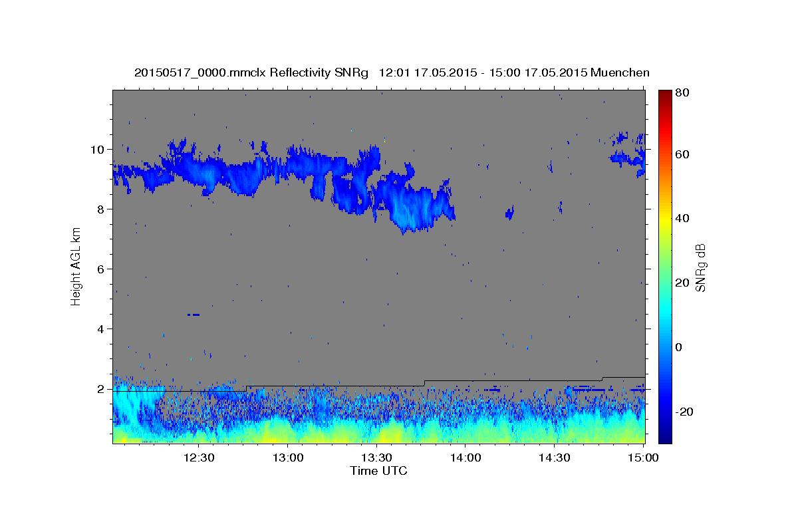Viewport: 798px width, 532px height.
Task: Click the 13:00 time tick label
Action: (x=288, y=458)
